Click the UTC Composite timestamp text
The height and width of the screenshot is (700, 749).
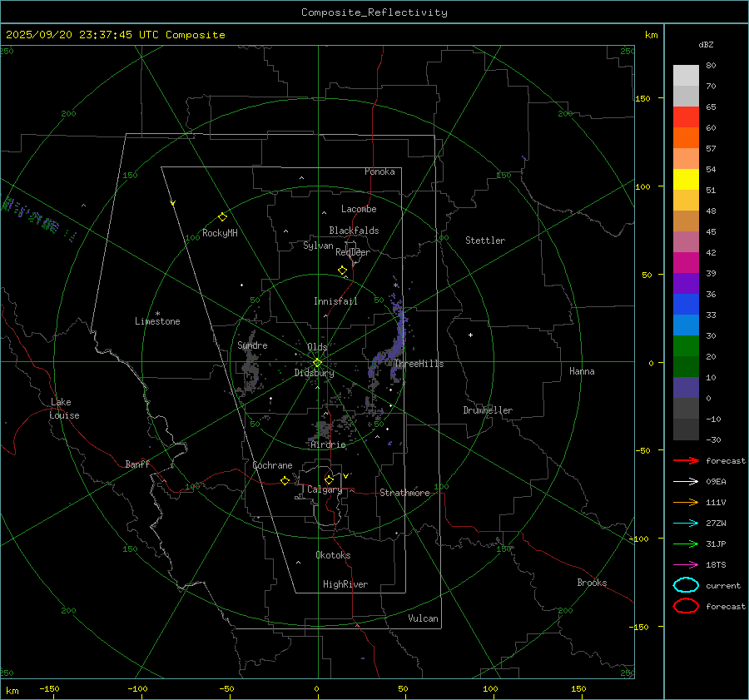[x=115, y=35]
